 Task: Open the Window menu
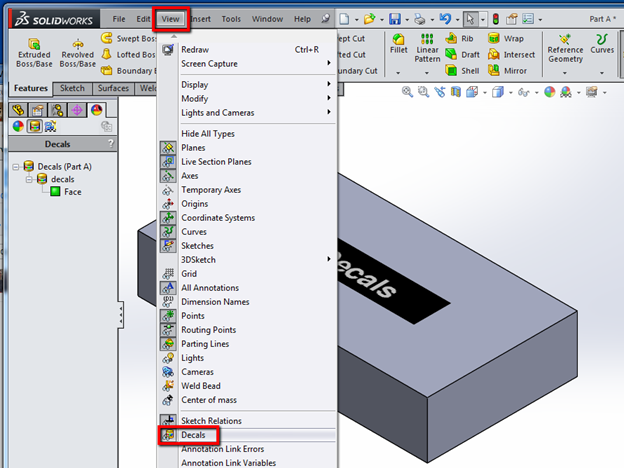tap(267, 19)
